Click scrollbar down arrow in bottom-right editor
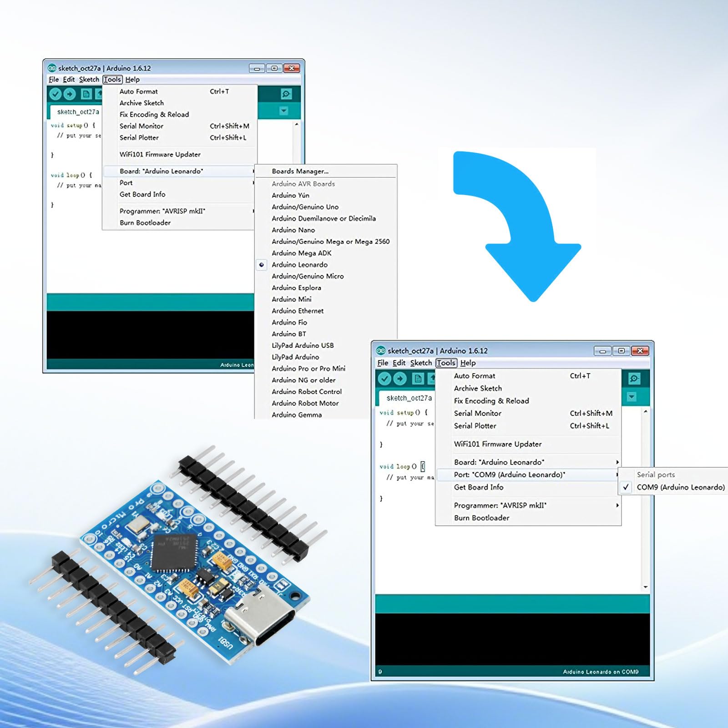 pos(645,587)
